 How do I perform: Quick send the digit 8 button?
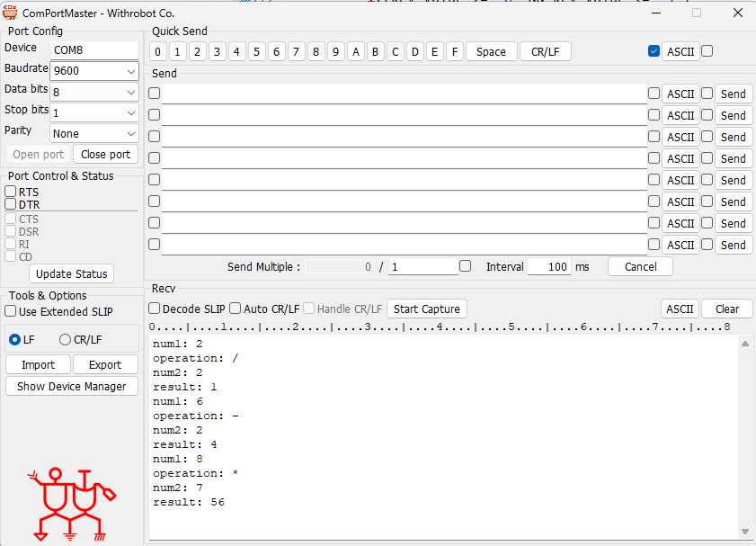[x=316, y=51]
